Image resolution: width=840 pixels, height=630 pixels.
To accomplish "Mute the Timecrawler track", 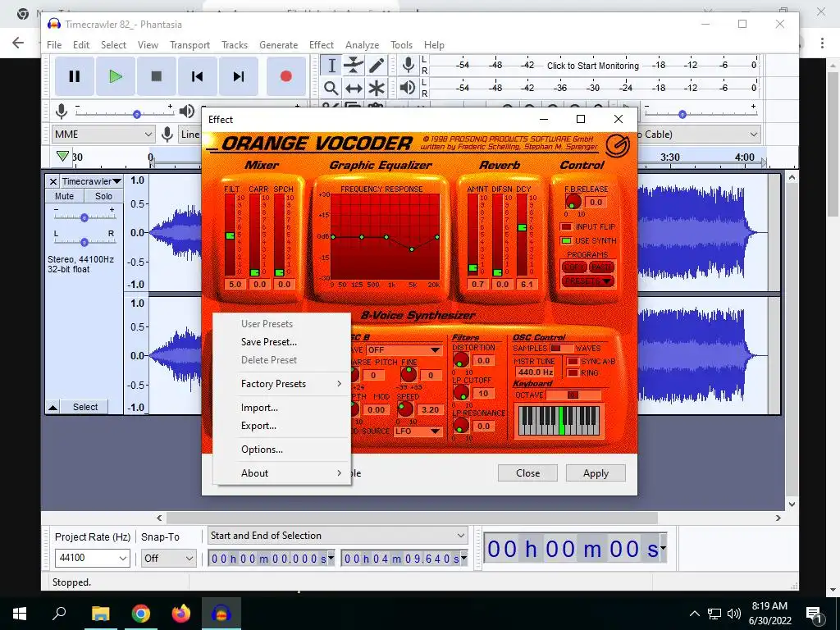I will click(x=64, y=196).
